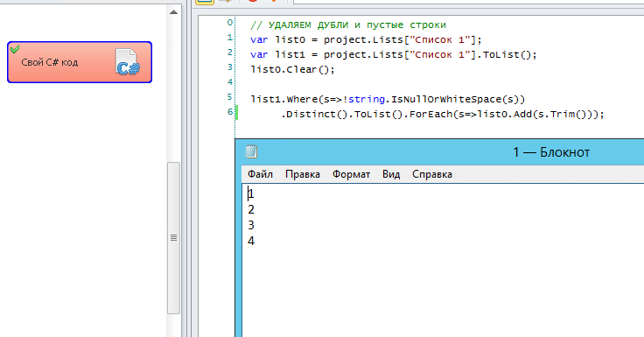Open the Правка menu in Notepad
The height and width of the screenshot is (337, 644).
[303, 174]
